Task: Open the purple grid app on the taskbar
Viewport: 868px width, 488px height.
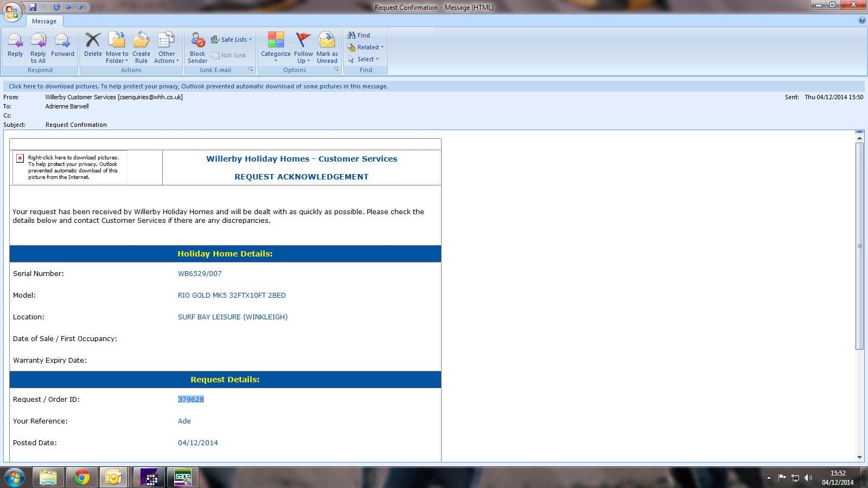Action: pos(149,477)
